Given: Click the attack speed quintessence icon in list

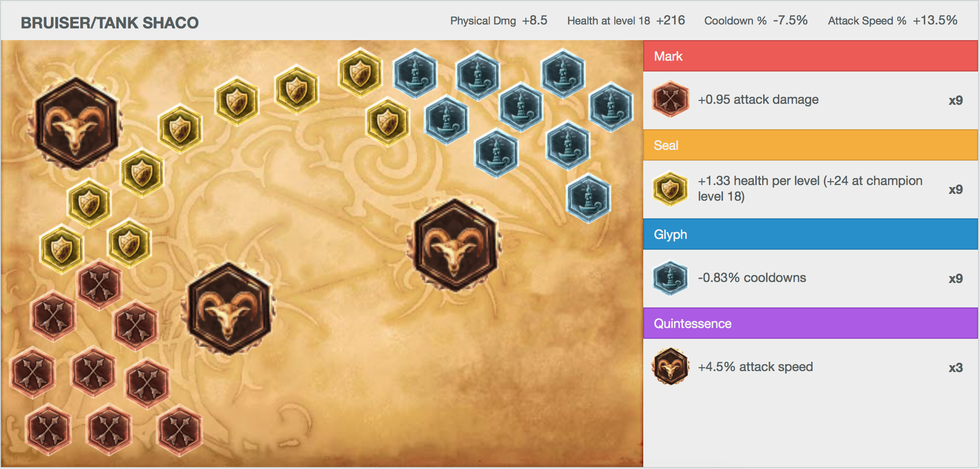Looking at the screenshot, I should [671, 367].
